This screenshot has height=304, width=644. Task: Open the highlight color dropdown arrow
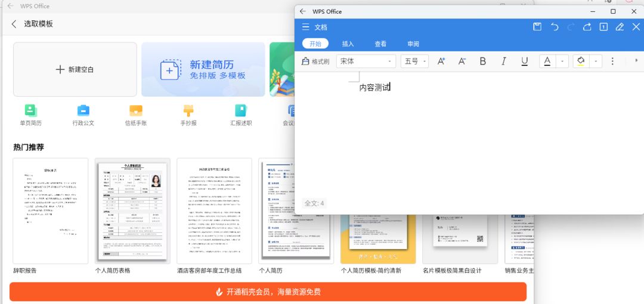(596, 62)
